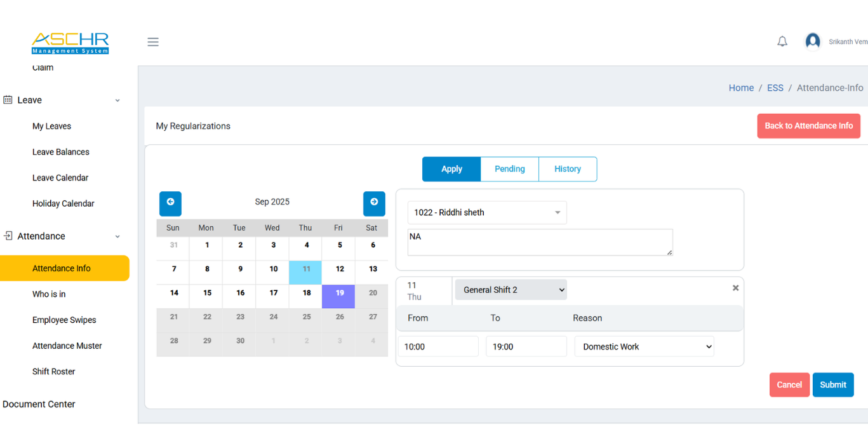The width and height of the screenshot is (868, 441).
Task: Switch to the History tab
Action: click(x=567, y=169)
